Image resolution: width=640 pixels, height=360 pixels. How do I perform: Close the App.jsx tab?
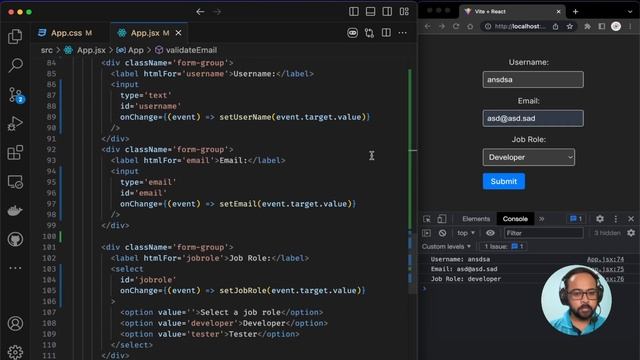pyautogui.click(x=178, y=33)
